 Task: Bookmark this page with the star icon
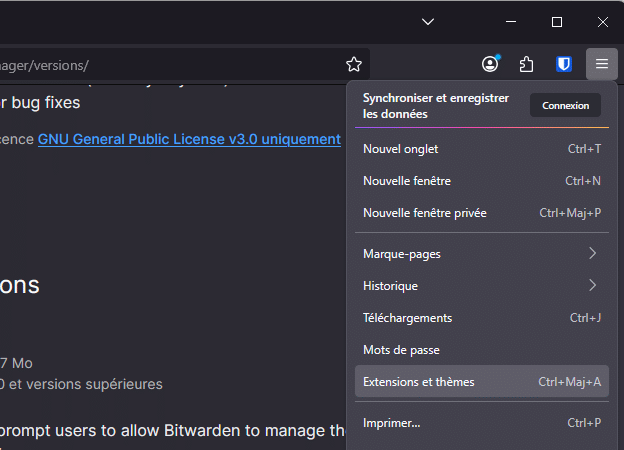click(x=354, y=64)
